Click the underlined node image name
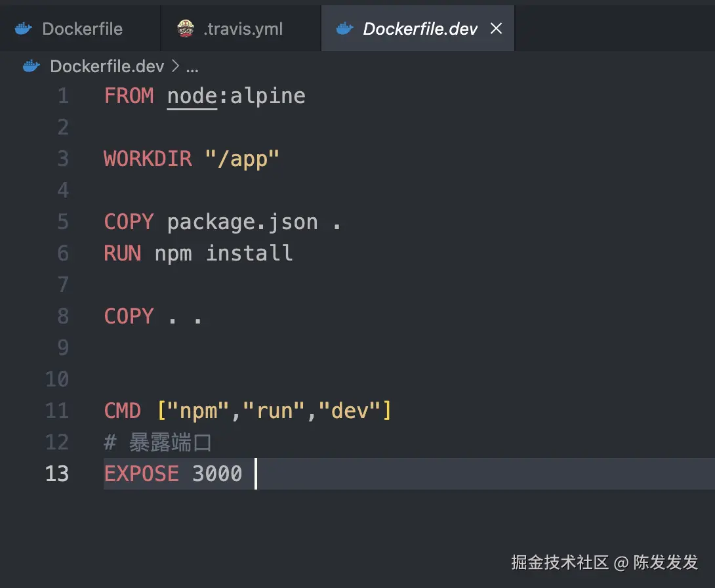Viewport: 715px width, 588px height. (x=192, y=96)
